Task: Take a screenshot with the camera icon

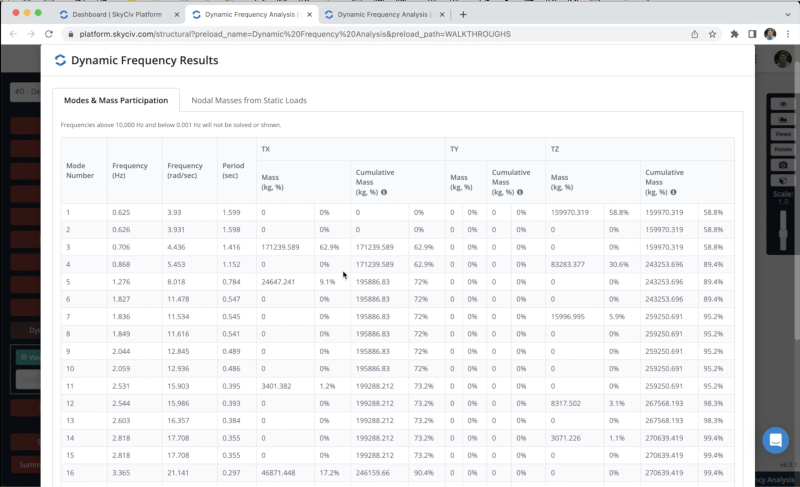Action: (x=783, y=165)
